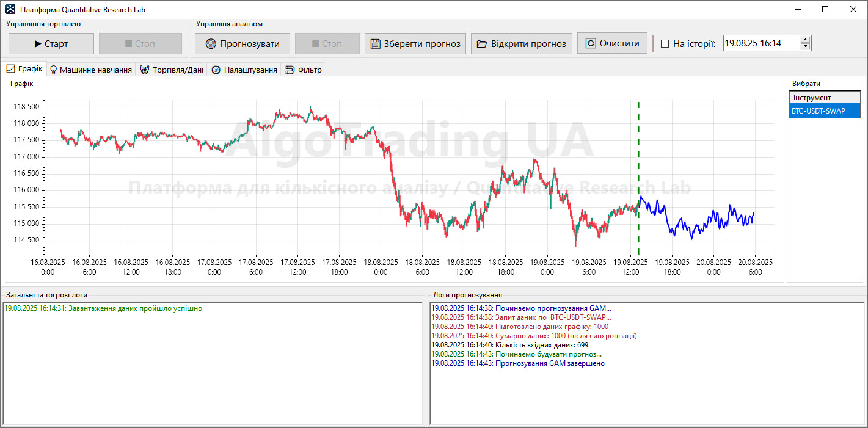Switch to the Графік tab

[x=25, y=69]
